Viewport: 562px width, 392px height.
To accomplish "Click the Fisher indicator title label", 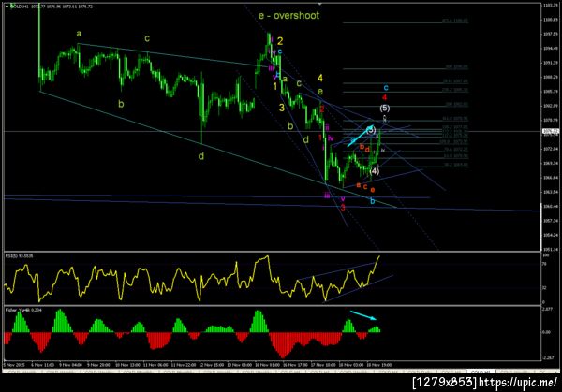I will pyautogui.click(x=23, y=310).
